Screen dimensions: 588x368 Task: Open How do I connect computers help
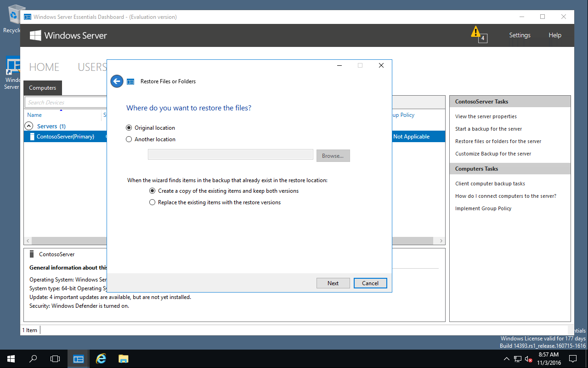coord(506,196)
